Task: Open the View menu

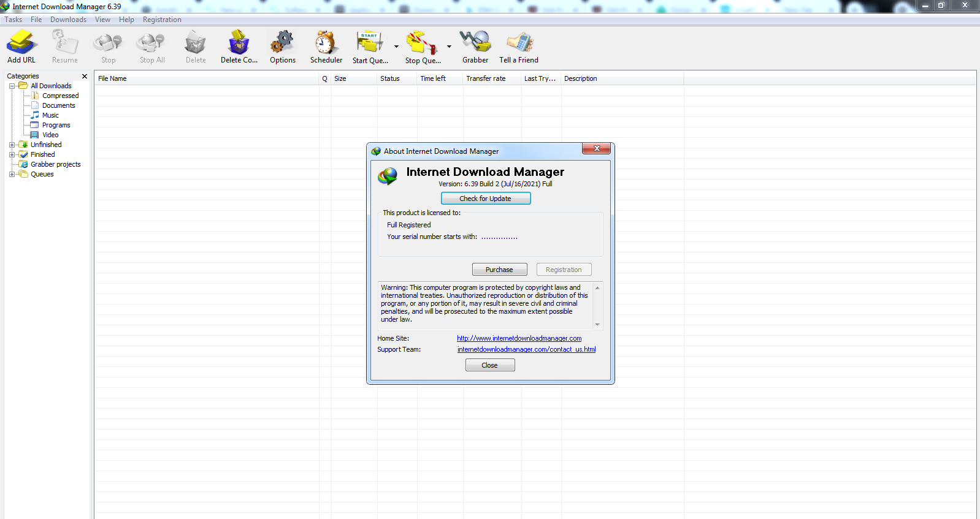Action: pyautogui.click(x=103, y=20)
